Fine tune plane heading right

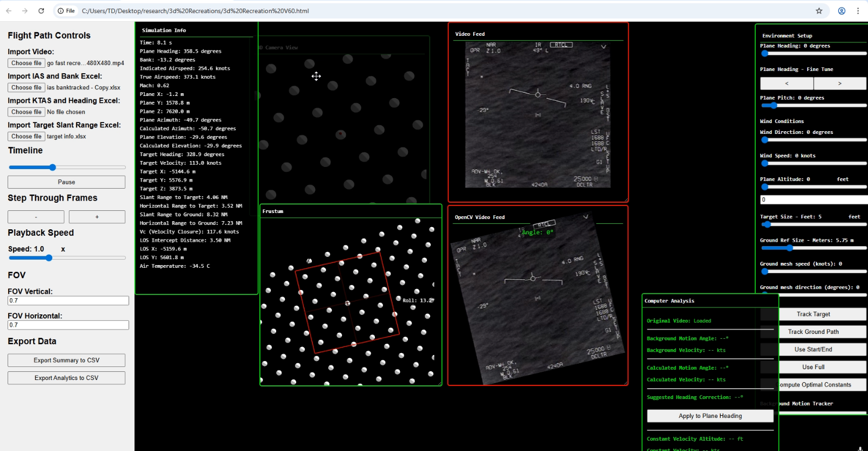coord(840,83)
